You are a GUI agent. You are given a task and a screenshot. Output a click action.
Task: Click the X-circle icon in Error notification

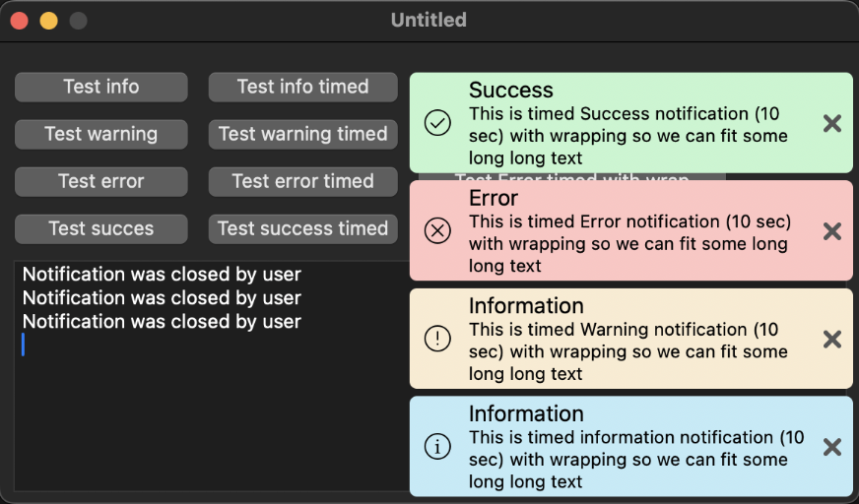pos(437,230)
